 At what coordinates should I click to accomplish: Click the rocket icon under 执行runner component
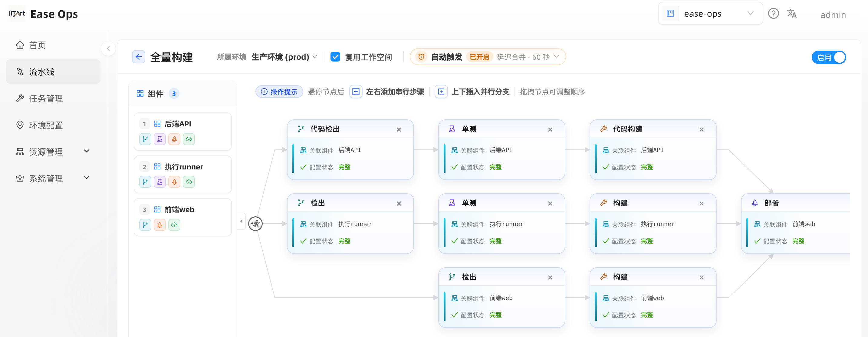point(174,182)
